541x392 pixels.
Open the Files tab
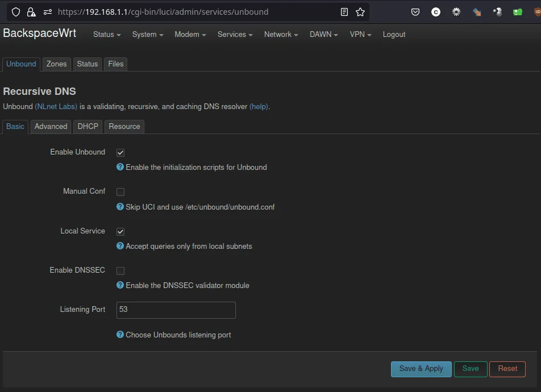point(115,64)
